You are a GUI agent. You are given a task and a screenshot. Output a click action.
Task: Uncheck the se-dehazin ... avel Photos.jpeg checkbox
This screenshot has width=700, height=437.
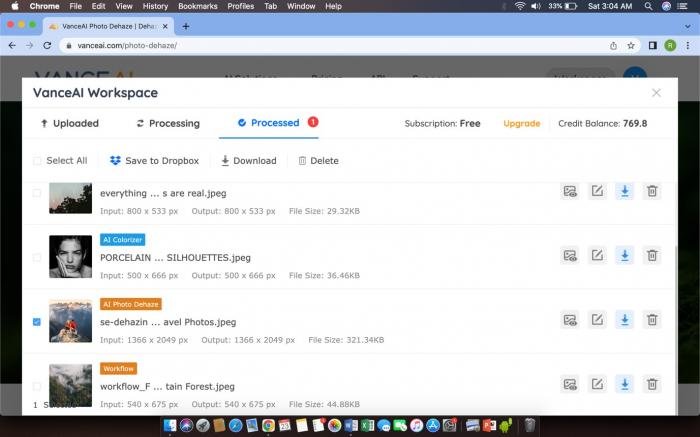pos(37,322)
